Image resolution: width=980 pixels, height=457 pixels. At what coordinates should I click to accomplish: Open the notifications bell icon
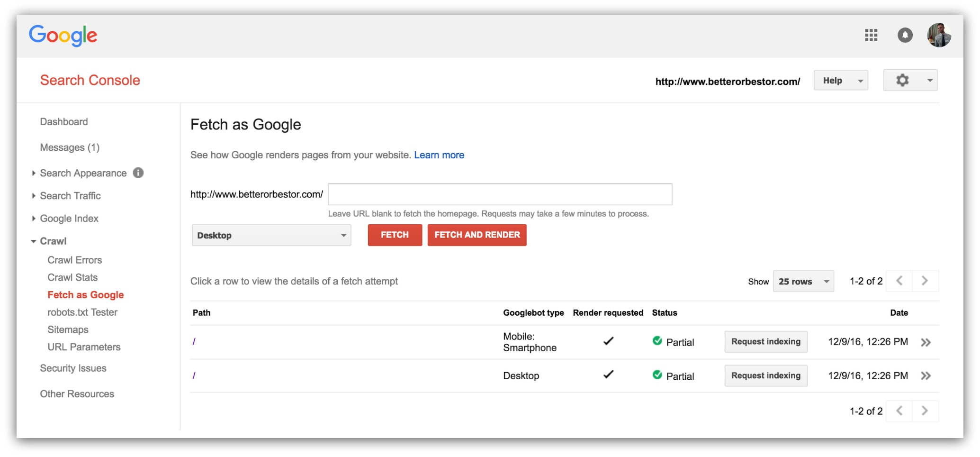point(905,35)
